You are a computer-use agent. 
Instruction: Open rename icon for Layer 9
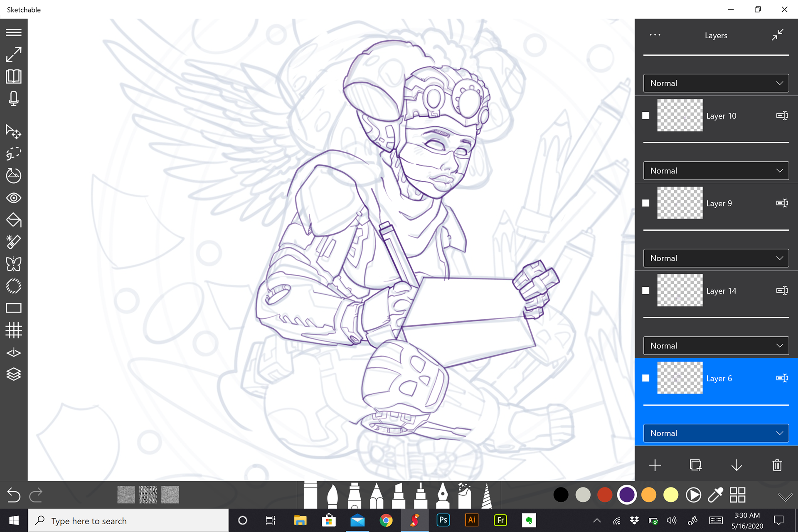[x=782, y=203]
